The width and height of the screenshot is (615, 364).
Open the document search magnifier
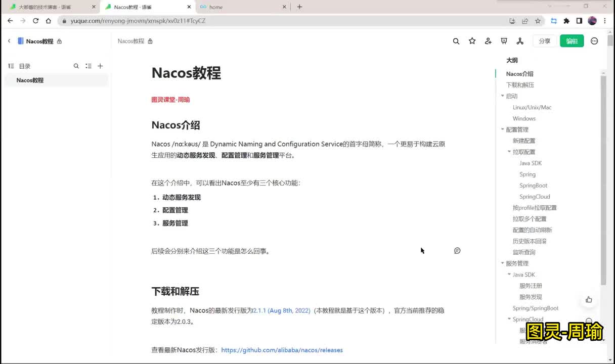(x=456, y=41)
